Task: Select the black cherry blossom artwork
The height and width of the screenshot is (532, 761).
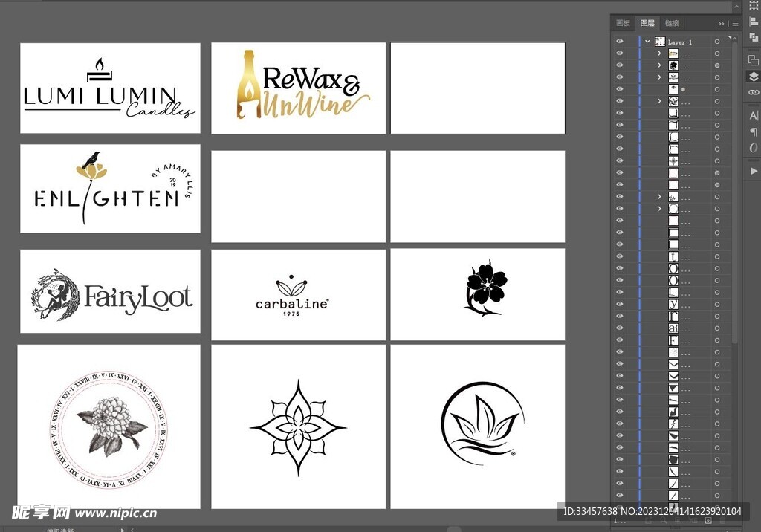Action: click(x=486, y=288)
